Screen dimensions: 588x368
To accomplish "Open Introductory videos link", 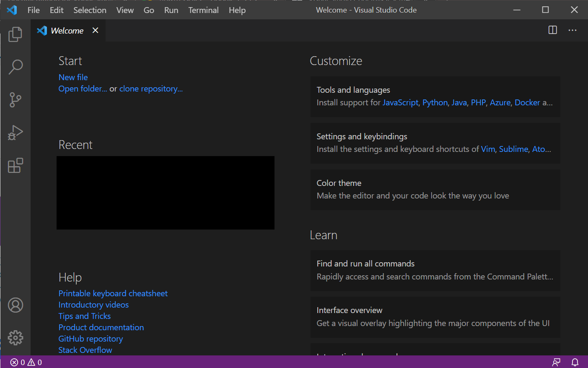I will [93, 305].
